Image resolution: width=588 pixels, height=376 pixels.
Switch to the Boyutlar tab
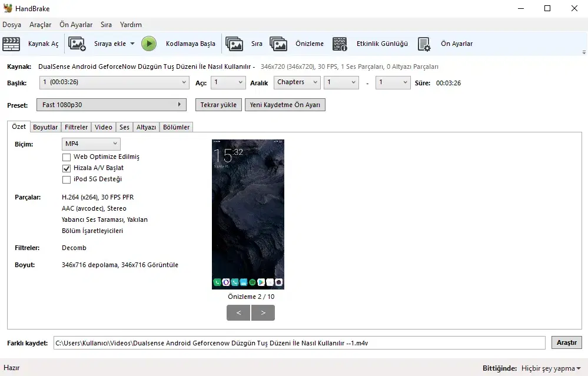[45, 127]
